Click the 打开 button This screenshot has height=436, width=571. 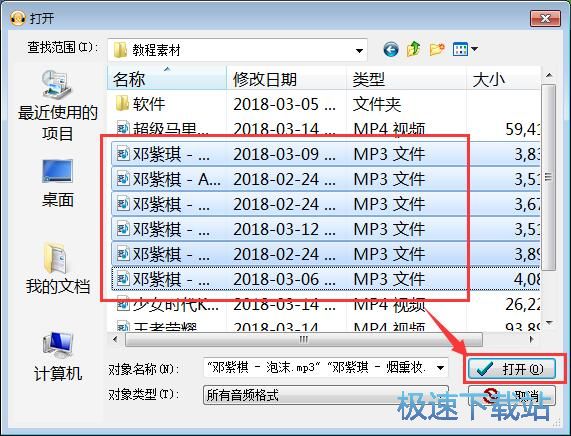pyautogui.click(x=512, y=369)
